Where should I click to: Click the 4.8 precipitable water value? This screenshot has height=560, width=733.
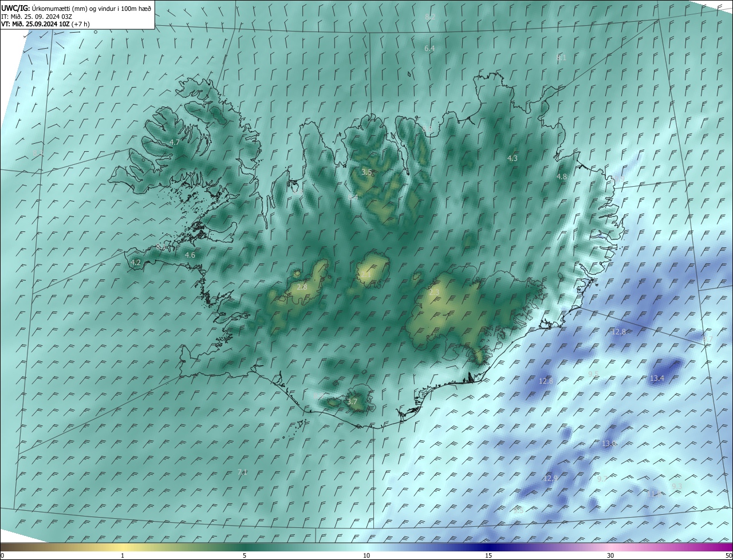point(562,177)
